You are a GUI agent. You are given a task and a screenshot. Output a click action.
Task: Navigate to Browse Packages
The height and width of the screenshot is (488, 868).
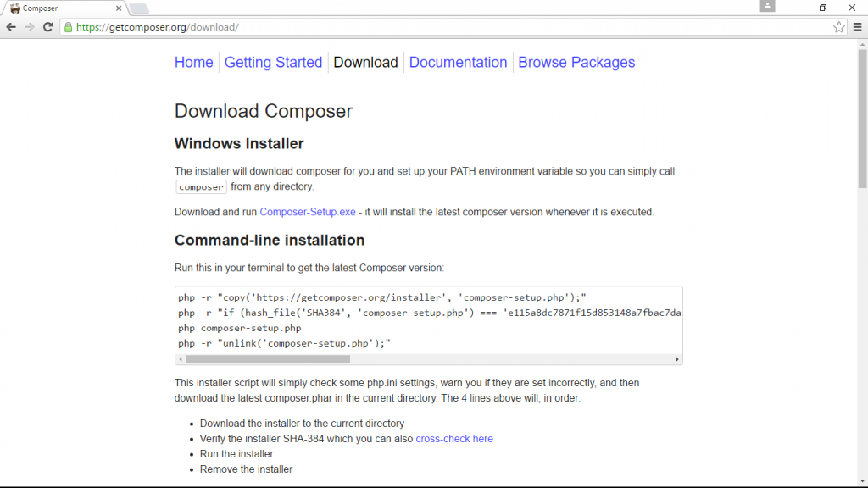576,63
